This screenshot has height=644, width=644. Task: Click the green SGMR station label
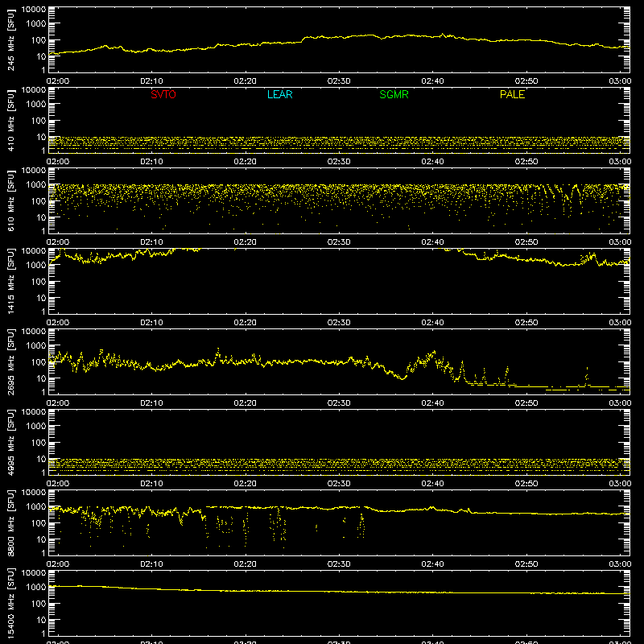click(394, 94)
